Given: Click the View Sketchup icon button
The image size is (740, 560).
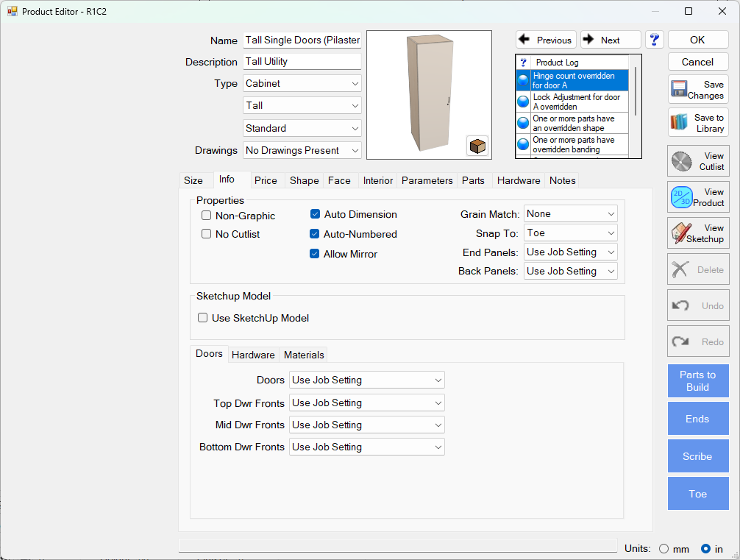Looking at the screenshot, I should tap(682, 233).
